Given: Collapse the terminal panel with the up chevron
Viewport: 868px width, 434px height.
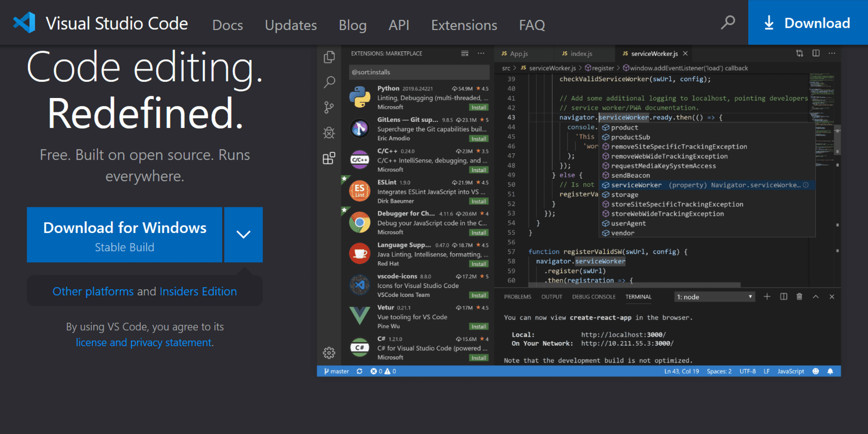Looking at the screenshot, I should [816, 297].
